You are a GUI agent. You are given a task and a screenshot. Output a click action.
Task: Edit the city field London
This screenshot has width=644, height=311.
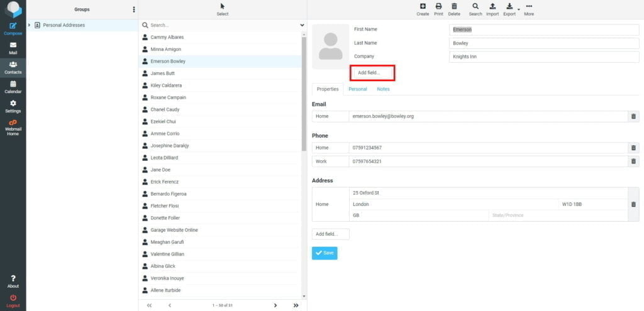[454, 204]
